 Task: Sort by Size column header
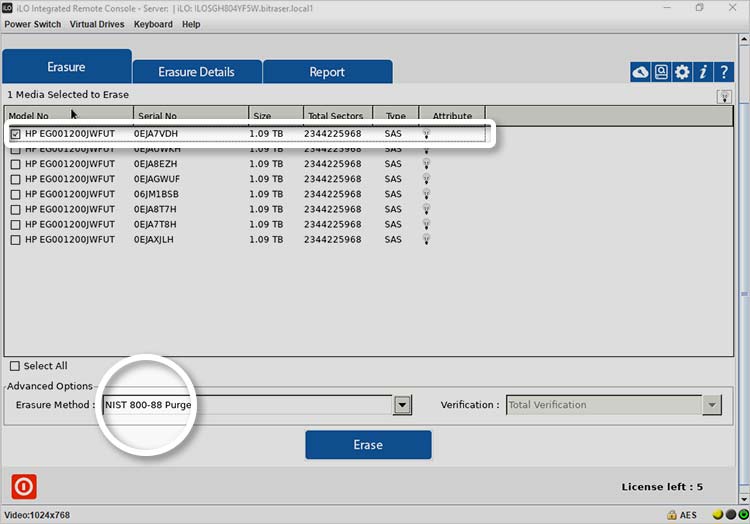[276, 116]
